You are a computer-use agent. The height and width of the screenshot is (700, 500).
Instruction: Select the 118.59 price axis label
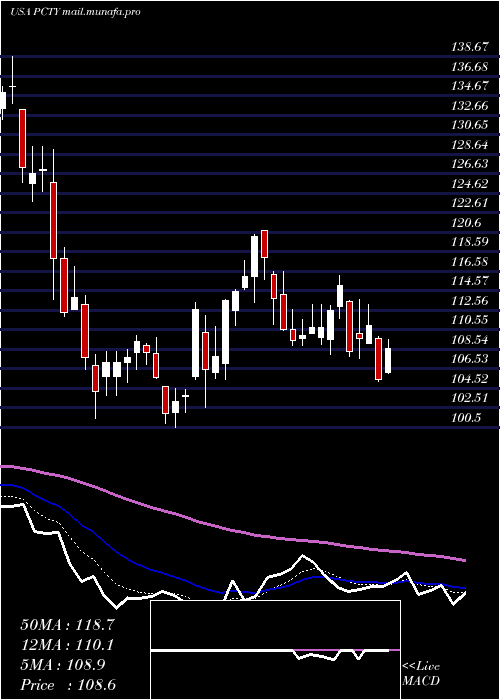[x=470, y=242]
